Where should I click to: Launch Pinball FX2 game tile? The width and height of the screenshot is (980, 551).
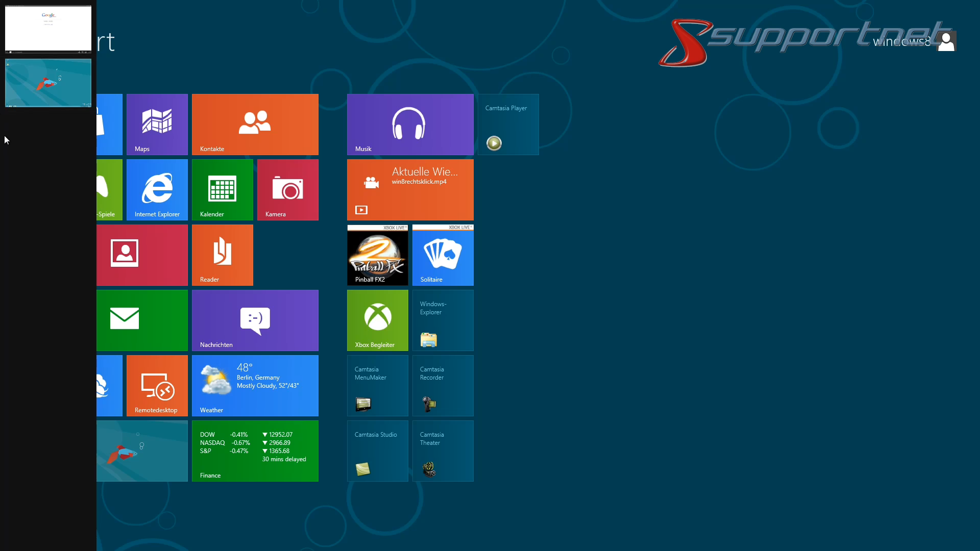[x=378, y=255]
